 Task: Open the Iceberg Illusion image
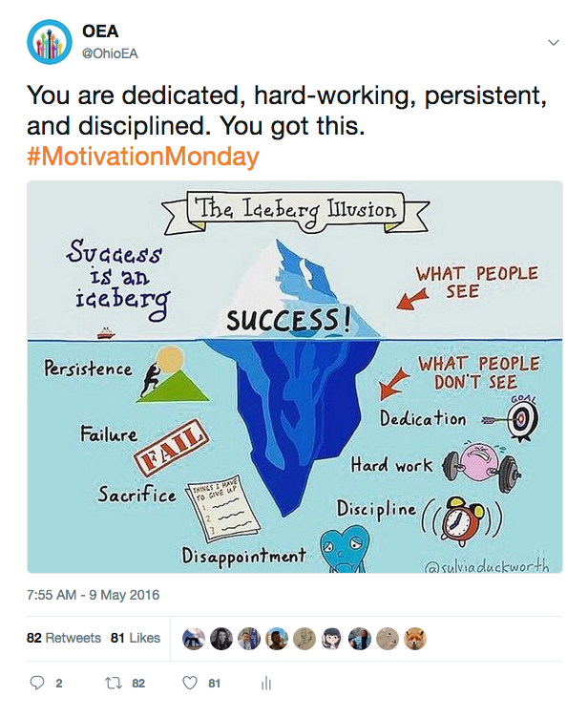pyautogui.click(x=294, y=377)
